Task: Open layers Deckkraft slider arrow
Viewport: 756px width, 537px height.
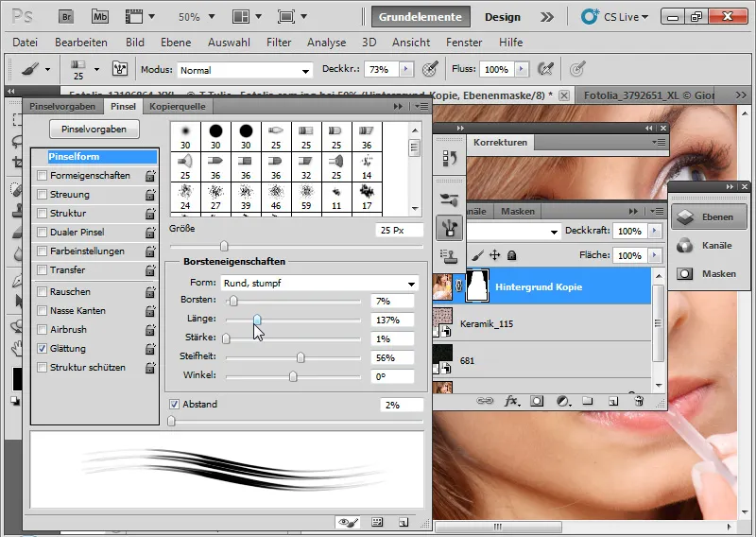Action: [654, 231]
